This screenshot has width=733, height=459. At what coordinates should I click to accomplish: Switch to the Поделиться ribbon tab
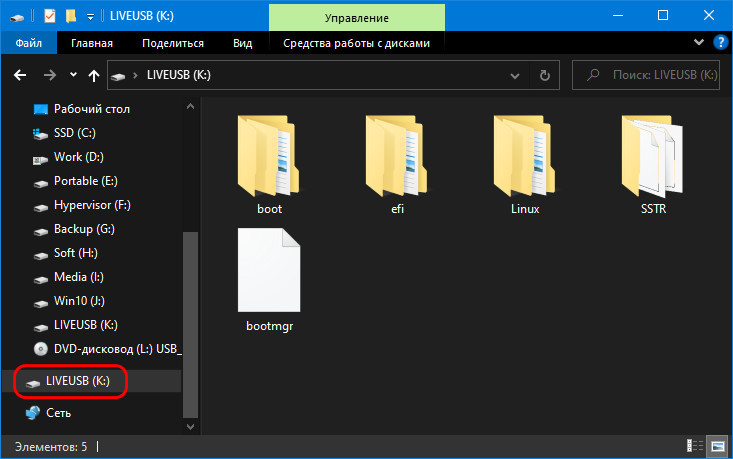point(173,43)
